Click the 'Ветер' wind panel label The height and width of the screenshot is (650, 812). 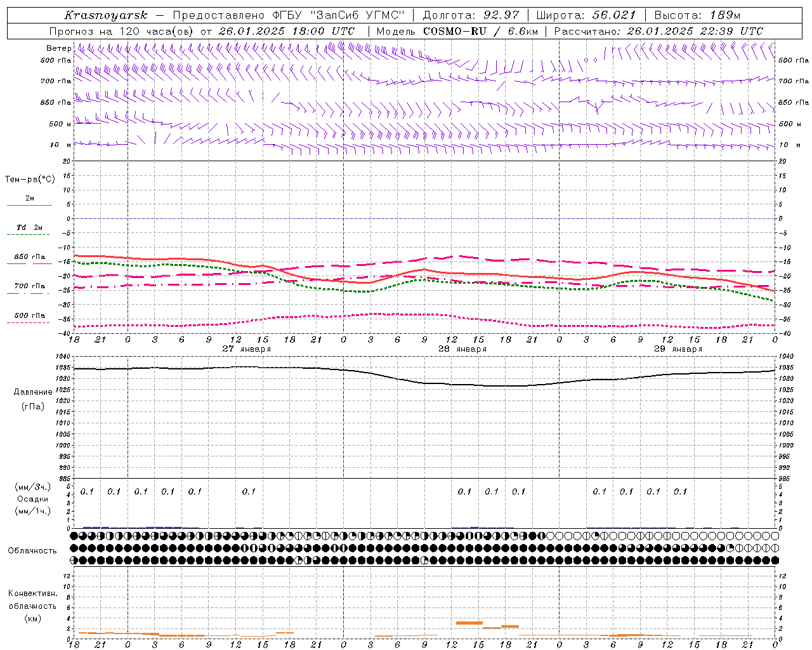[58, 48]
